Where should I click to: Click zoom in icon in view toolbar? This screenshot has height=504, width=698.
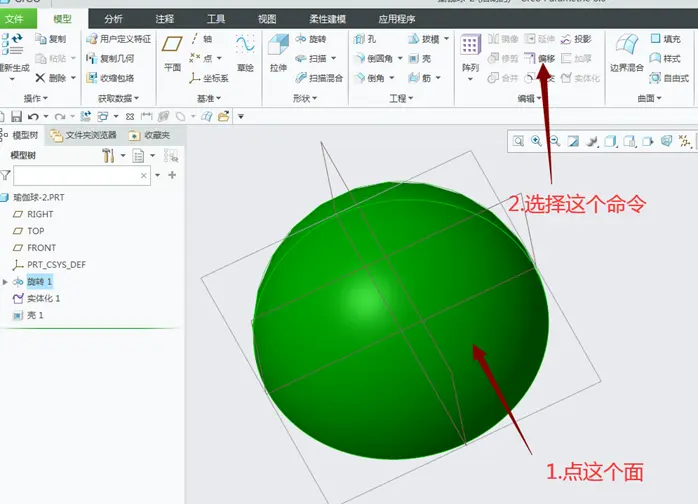tap(536, 141)
